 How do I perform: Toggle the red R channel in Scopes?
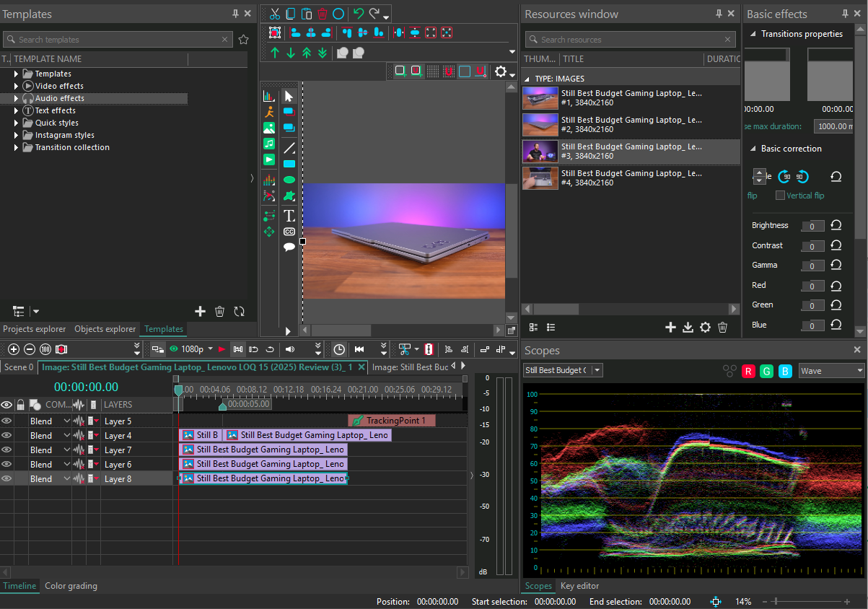(x=748, y=371)
